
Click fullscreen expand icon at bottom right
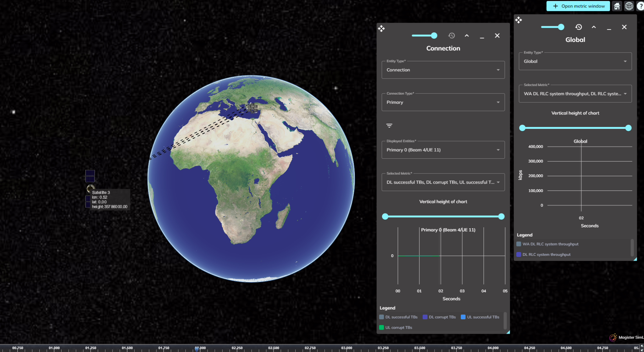642,348
